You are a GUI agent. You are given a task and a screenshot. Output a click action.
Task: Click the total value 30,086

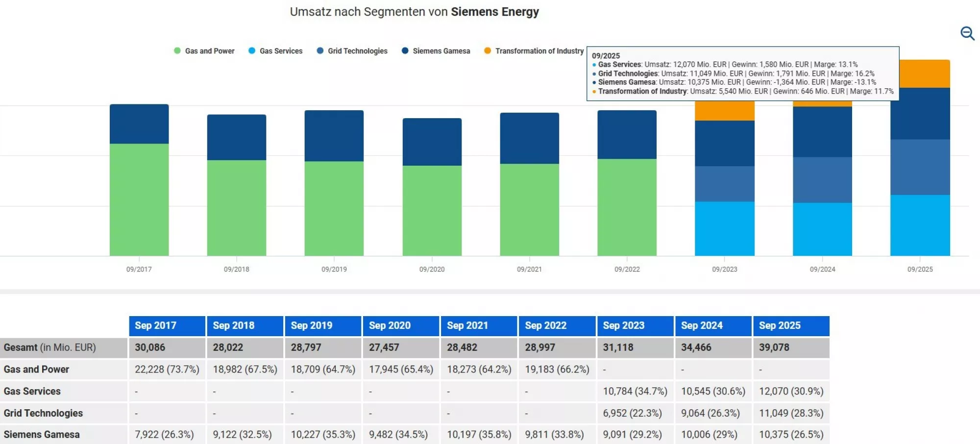pos(150,347)
